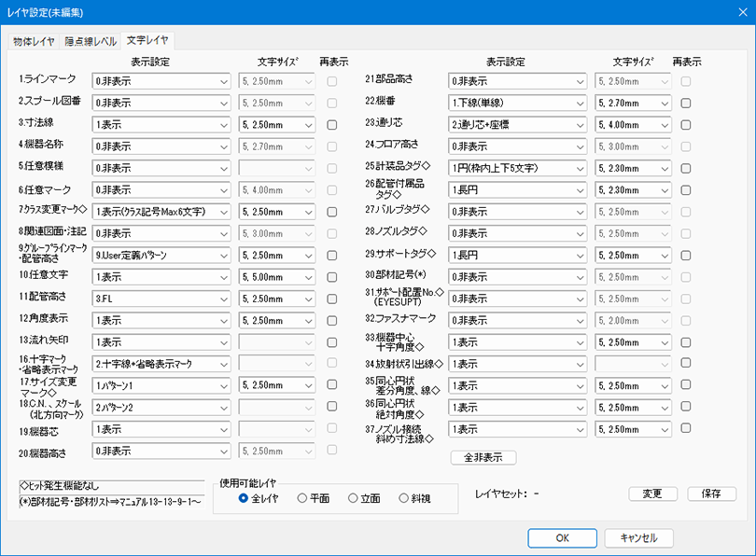
Task: Toggle redisplay checkbox for 18.C.N.、スケール
Action: point(331,406)
